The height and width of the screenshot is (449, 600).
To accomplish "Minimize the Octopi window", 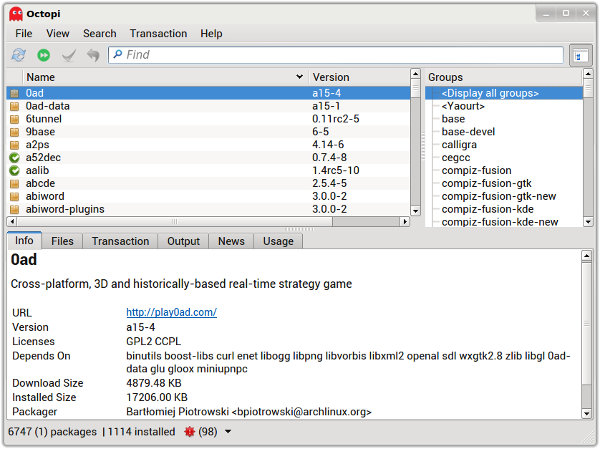I will coord(546,14).
